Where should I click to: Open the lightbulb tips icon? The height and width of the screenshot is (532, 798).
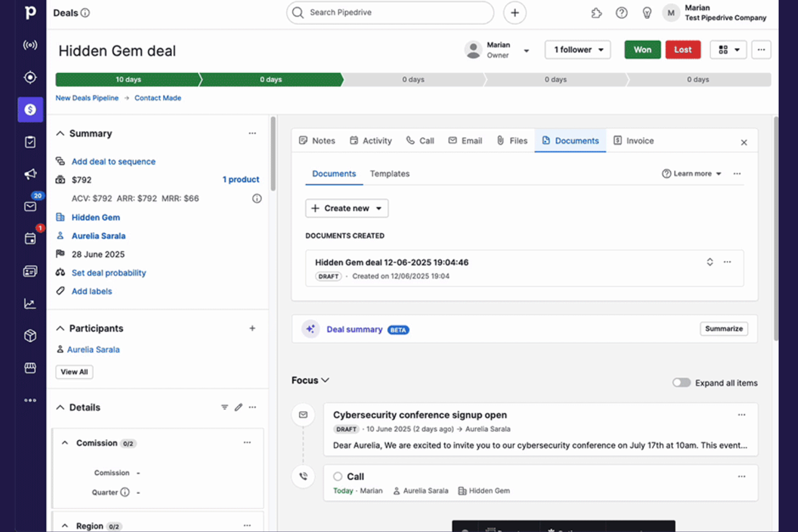click(647, 13)
